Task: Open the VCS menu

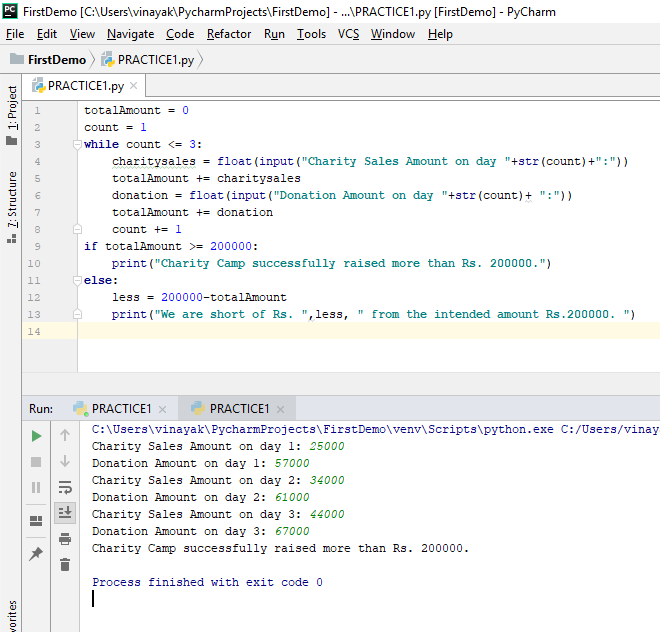Action: 349,34
